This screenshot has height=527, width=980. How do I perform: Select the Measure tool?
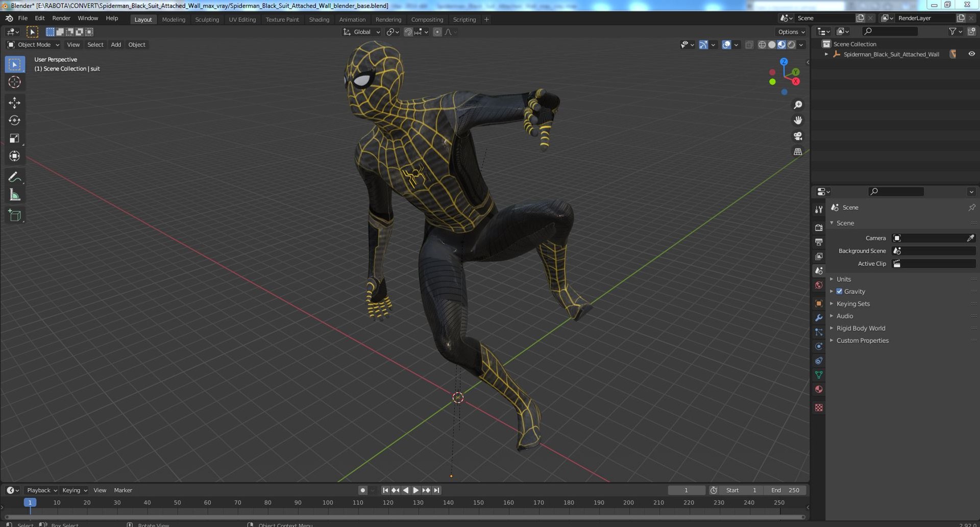(x=14, y=195)
